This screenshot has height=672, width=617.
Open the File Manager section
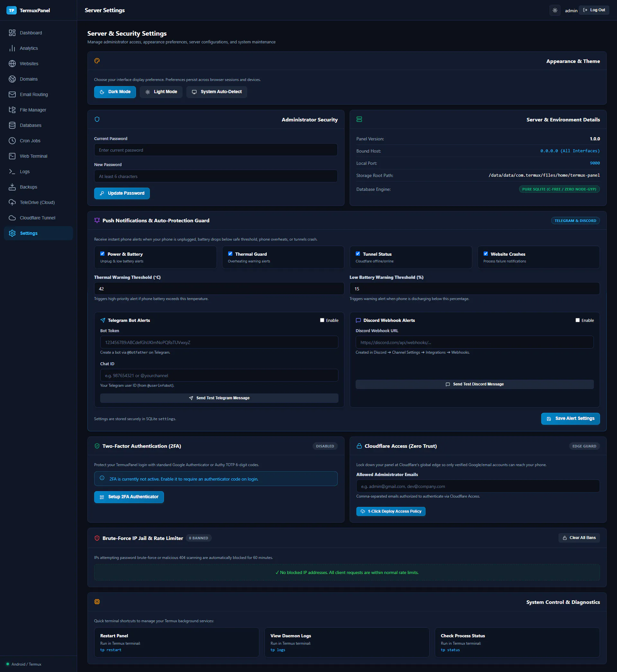click(x=38, y=110)
